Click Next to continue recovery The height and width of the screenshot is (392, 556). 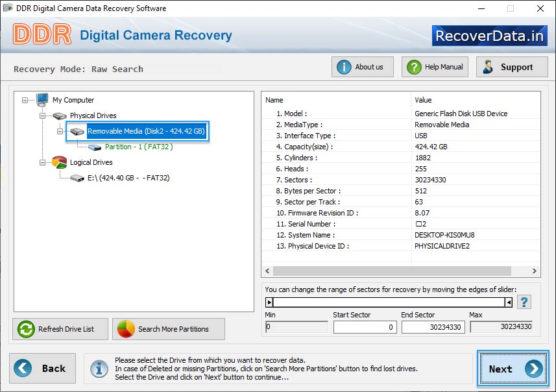513,369
